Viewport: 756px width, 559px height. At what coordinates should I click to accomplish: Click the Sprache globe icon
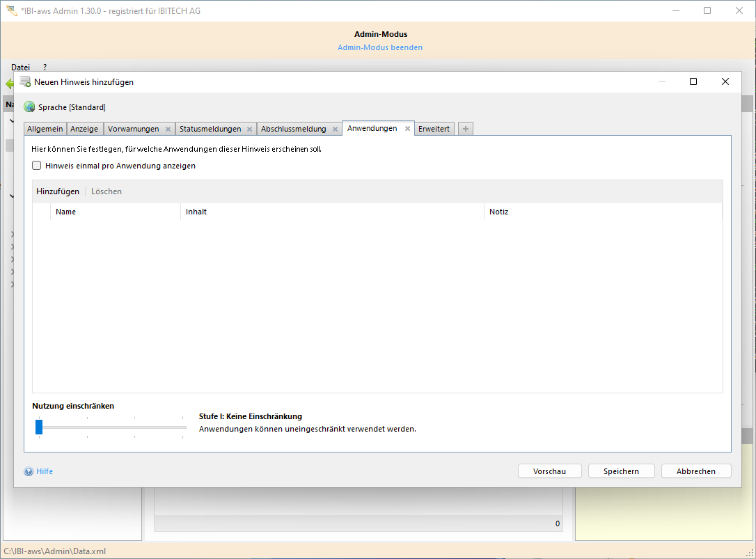29,107
